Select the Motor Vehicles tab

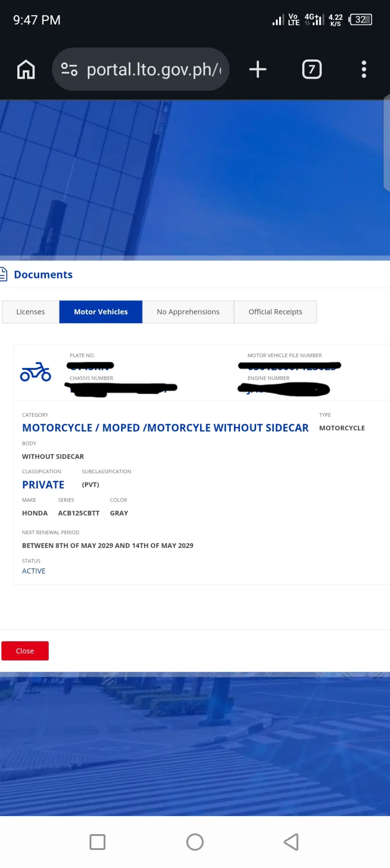click(x=101, y=312)
